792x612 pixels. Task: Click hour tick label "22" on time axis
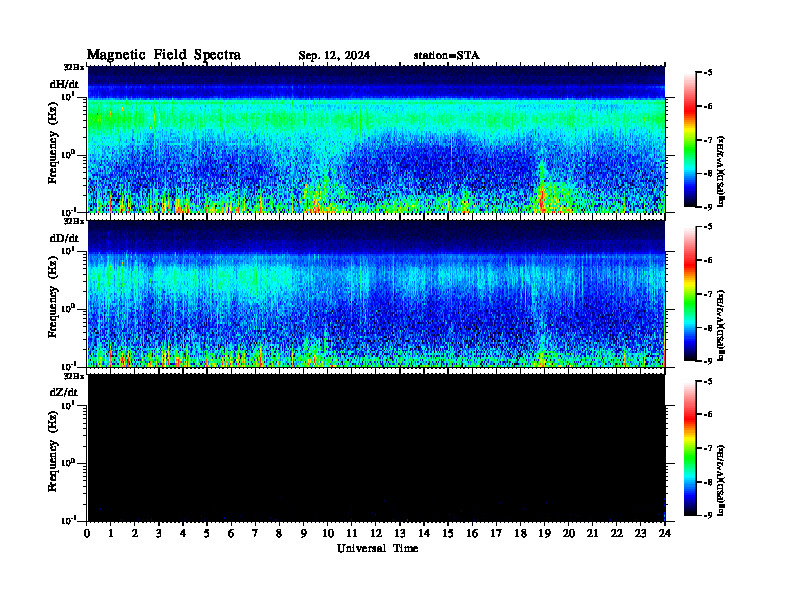[617, 534]
